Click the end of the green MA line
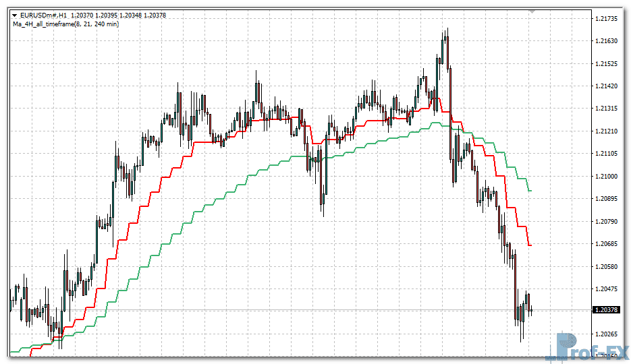 (x=530, y=191)
